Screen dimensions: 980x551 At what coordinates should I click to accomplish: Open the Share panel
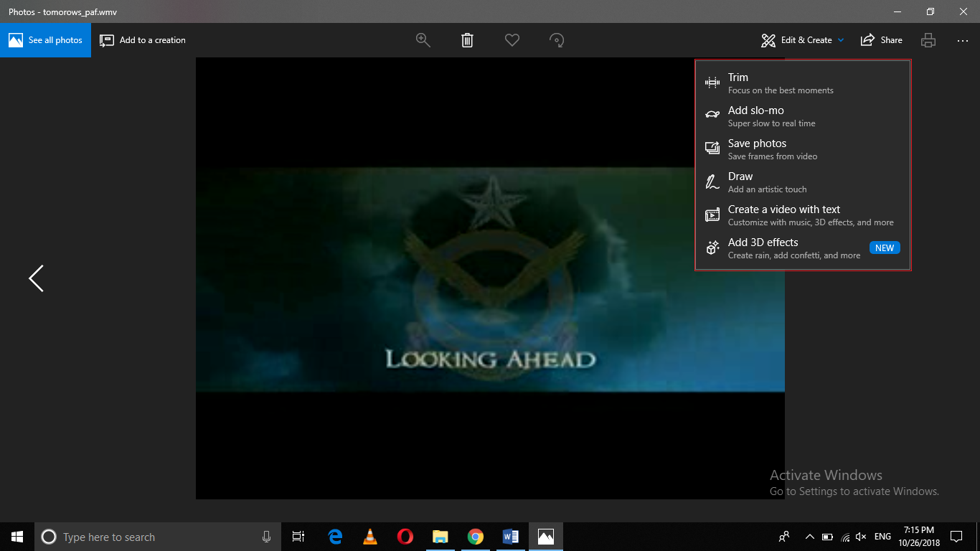coord(881,40)
